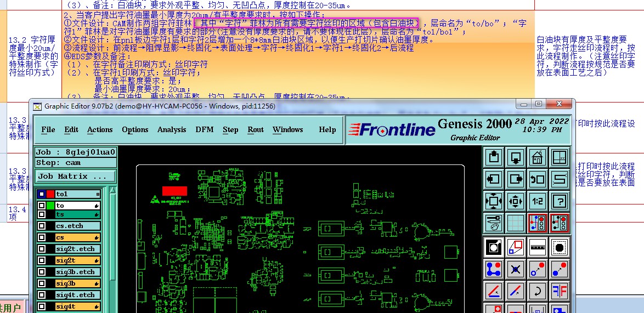Click the blue-red net traffic light icon
The width and height of the screenshot is (644, 313).
pyautogui.click(x=537, y=224)
